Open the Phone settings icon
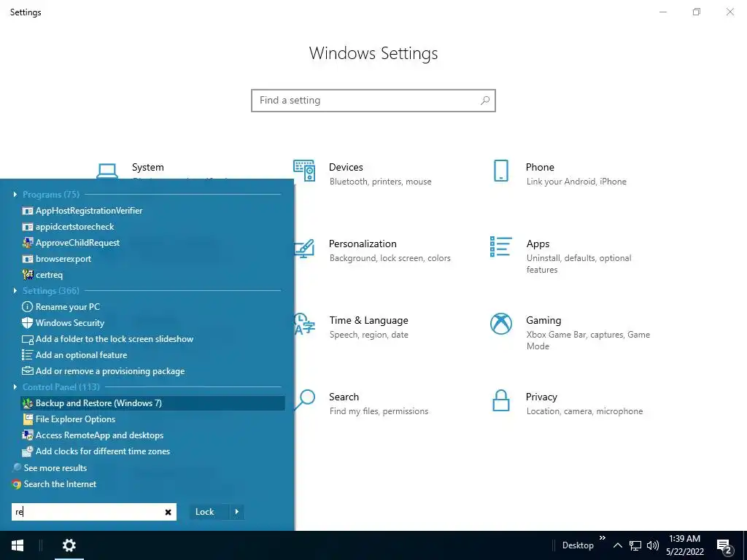747x560 pixels. [500, 171]
